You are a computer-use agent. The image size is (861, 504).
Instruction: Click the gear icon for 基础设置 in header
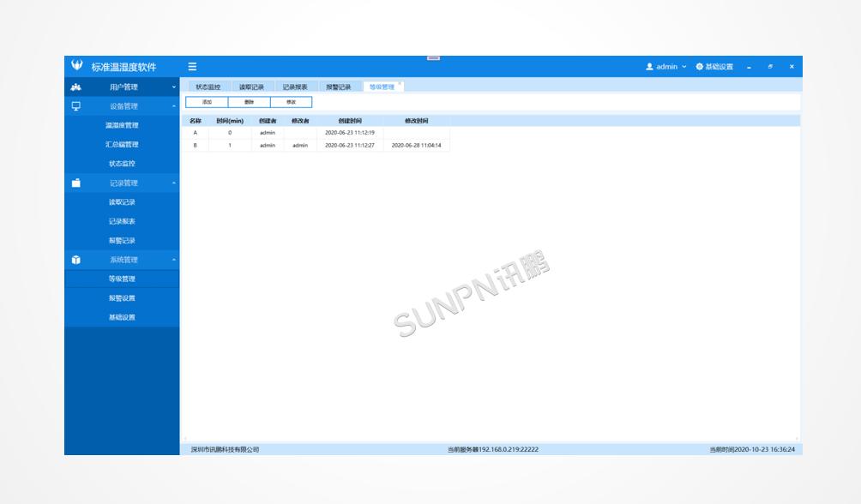click(x=699, y=67)
